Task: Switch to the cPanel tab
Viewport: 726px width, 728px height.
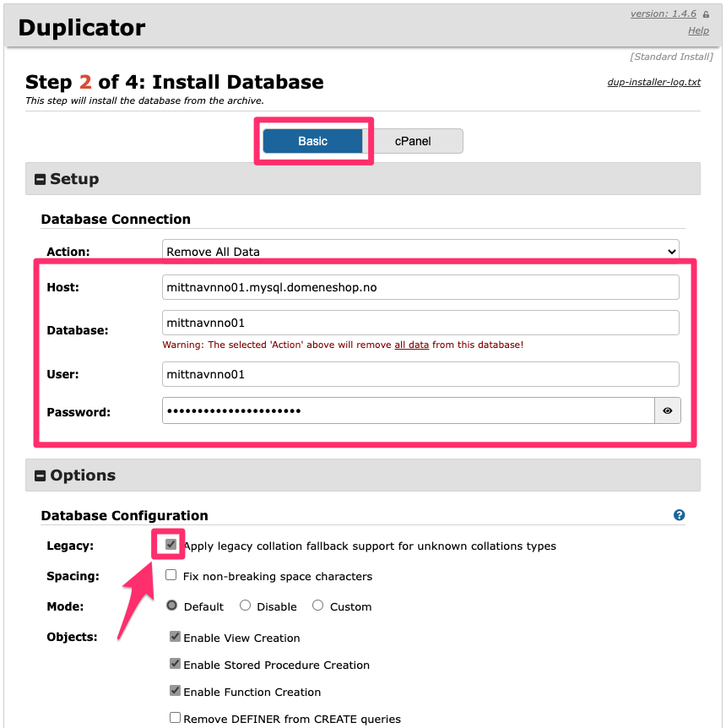Action: (413, 141)
